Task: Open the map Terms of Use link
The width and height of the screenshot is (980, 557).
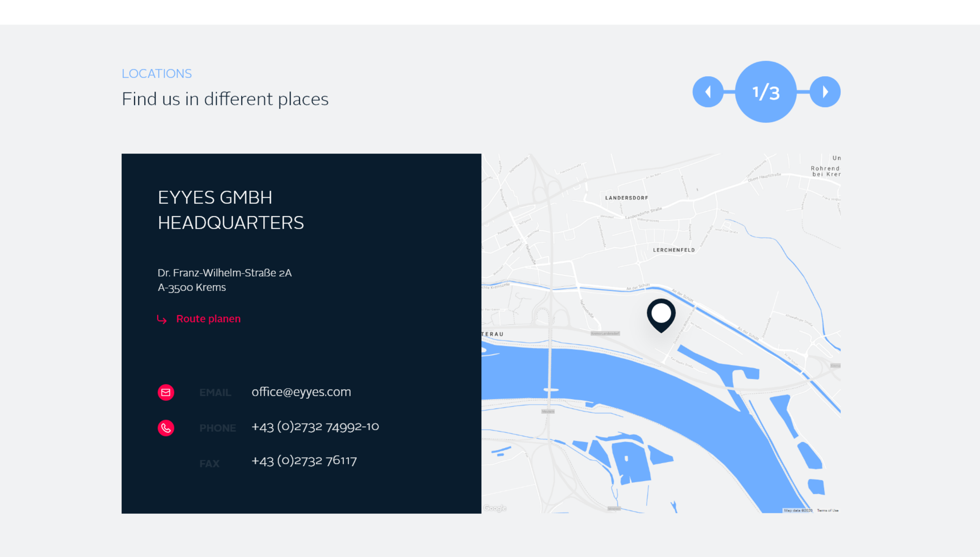Action: click(x=828, y=511)
